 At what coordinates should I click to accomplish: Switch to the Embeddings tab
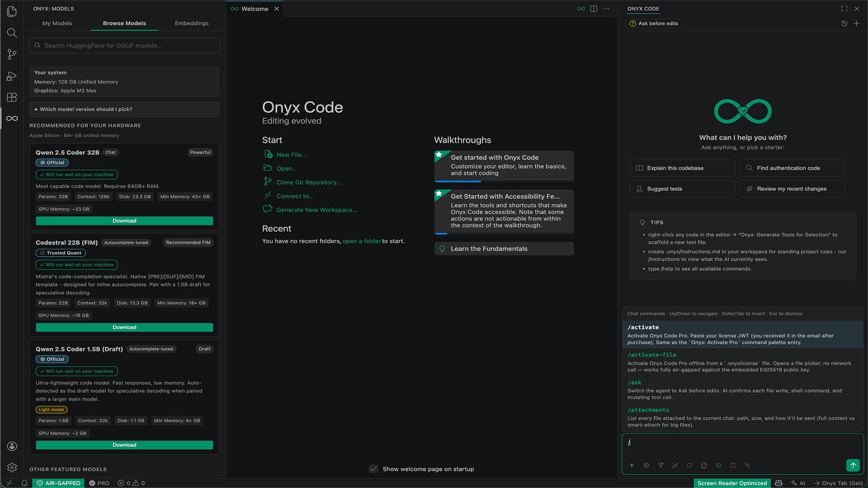(192, 23)
